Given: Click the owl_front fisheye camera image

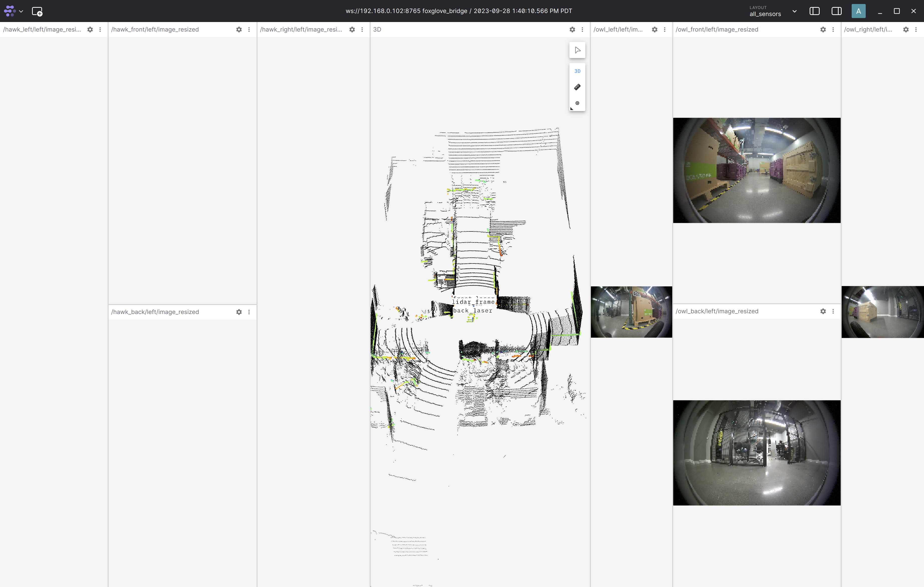Looking at the screenshot, I should (x=756, y=170).
